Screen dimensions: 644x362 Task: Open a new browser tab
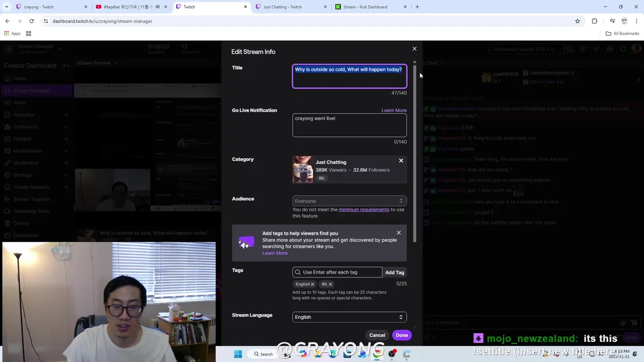pos(417,7)
